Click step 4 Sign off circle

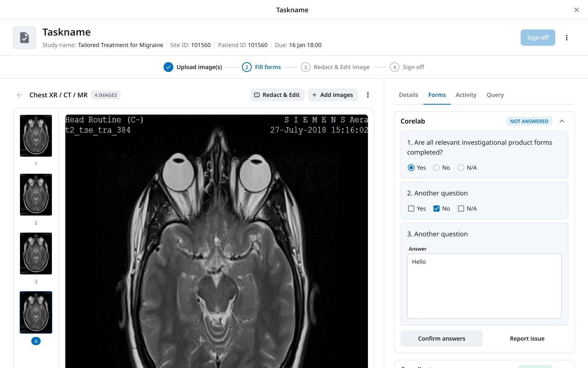pos(394,67)
